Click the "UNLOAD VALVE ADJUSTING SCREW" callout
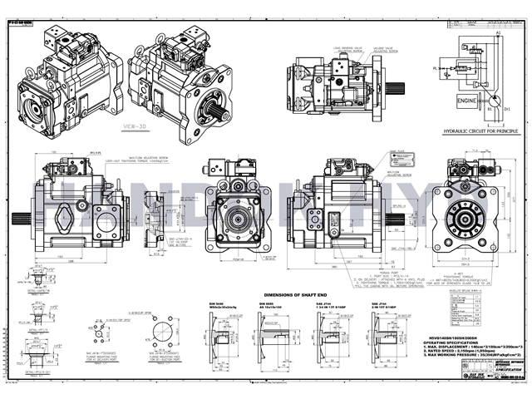 coord(385,50)
